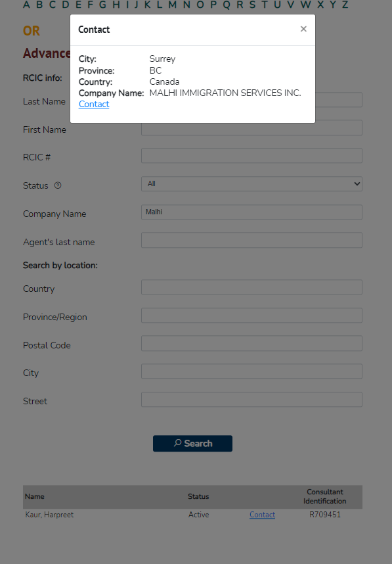Select letter S in the alphabet index
Viewport: 392px width, 564px height.
(253, 5)
